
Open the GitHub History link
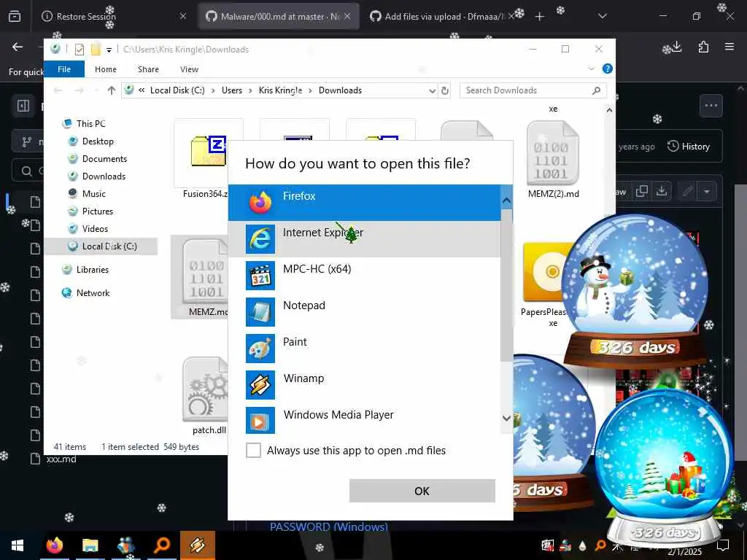689,146
